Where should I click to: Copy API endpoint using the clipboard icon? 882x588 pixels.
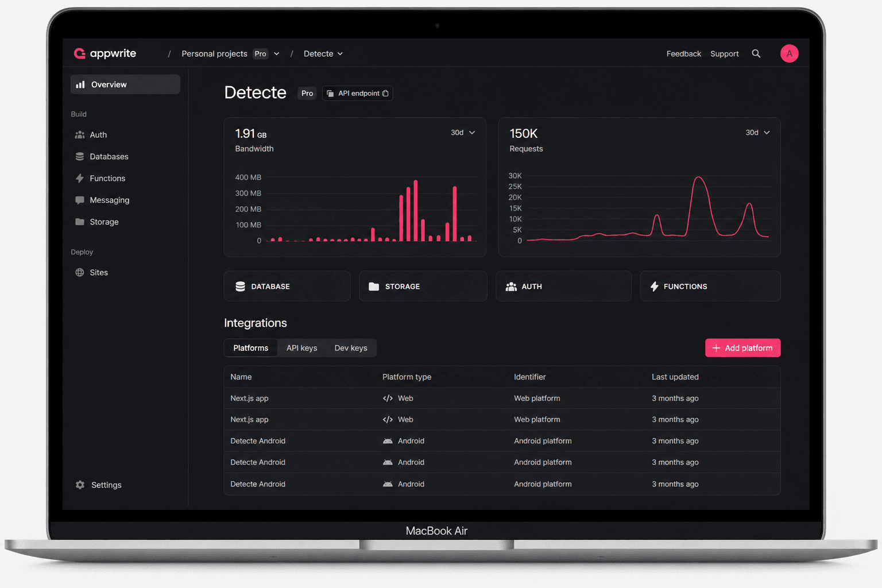click(x=385, y=93)
